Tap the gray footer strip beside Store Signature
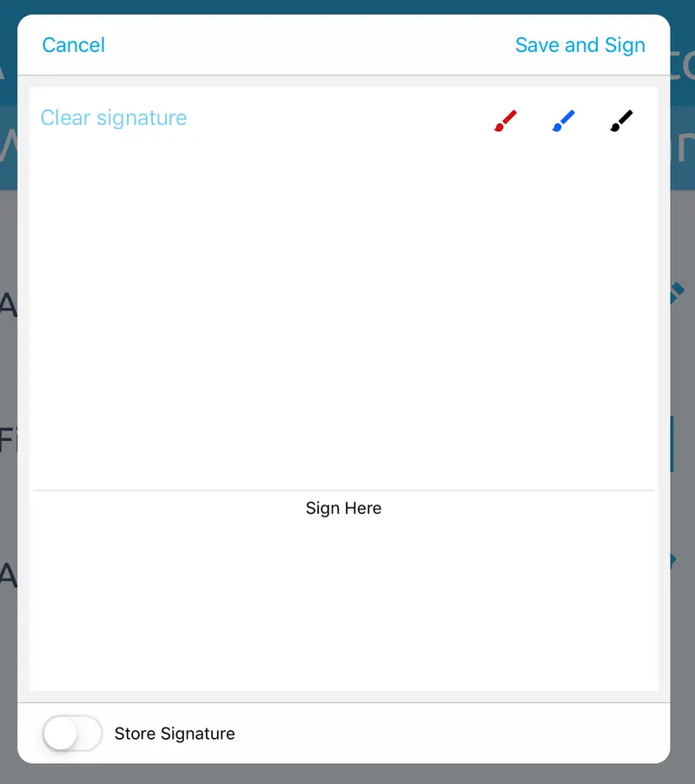Image resolution: width=695 pixels, height=784 pixels. pyautogui.click(x=450, y=733)
